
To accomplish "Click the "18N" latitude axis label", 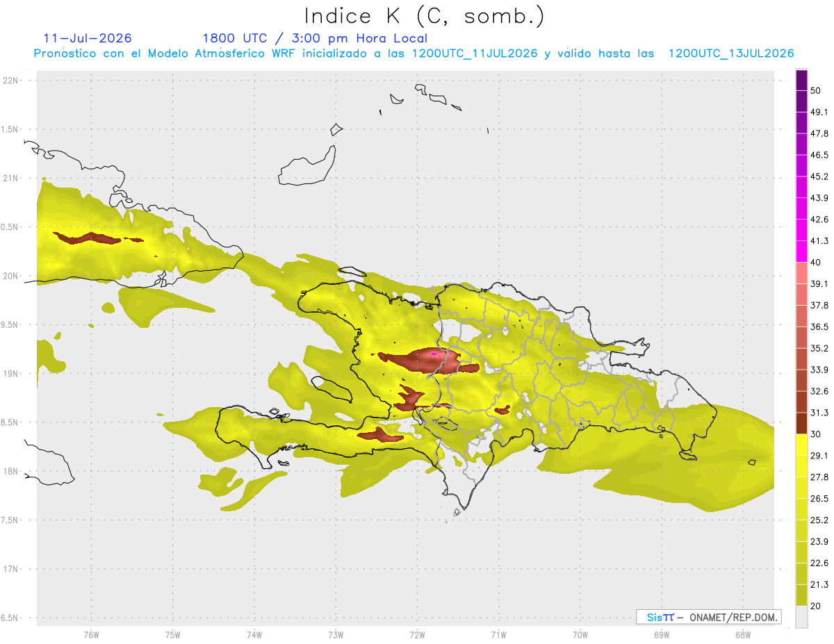I will 11,471.
